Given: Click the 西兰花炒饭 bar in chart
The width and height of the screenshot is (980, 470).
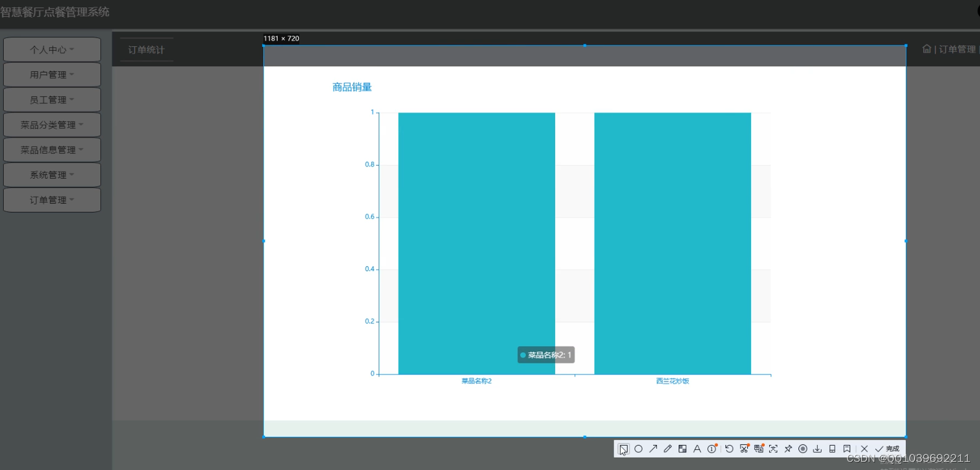Looking at the screenshot, I should (x=672, y=243).
